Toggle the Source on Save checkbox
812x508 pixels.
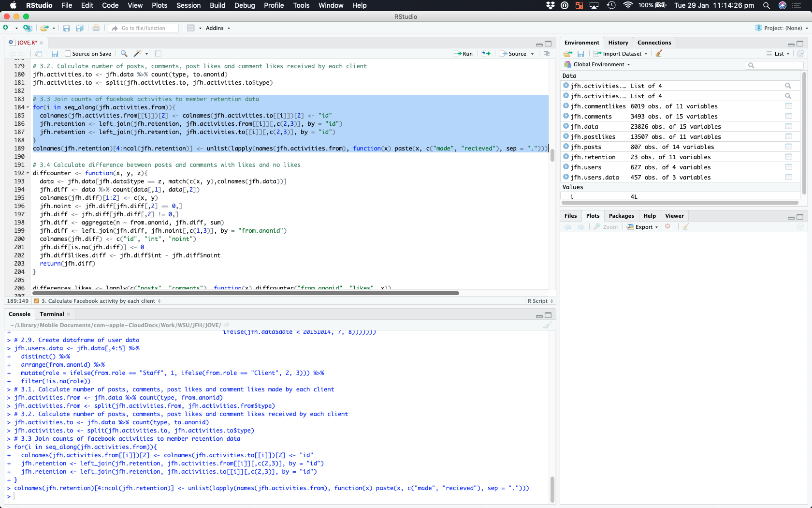[68, 54]
